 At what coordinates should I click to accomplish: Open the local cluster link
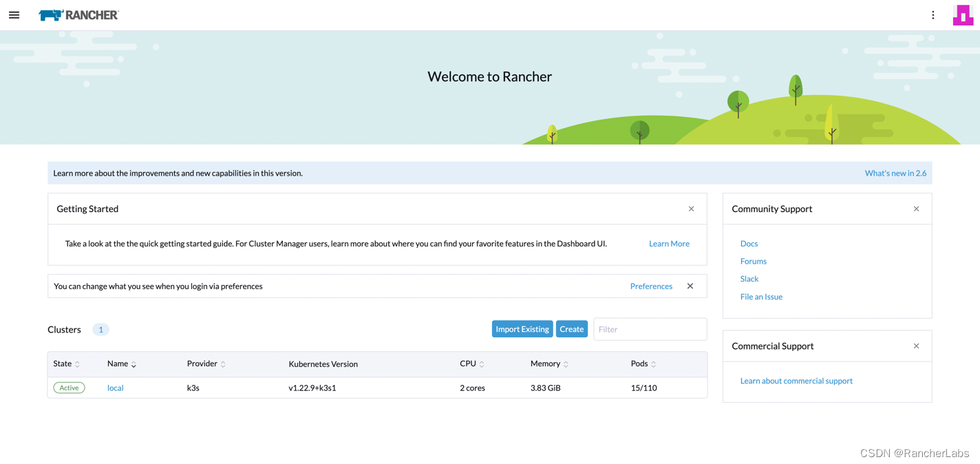115,388
